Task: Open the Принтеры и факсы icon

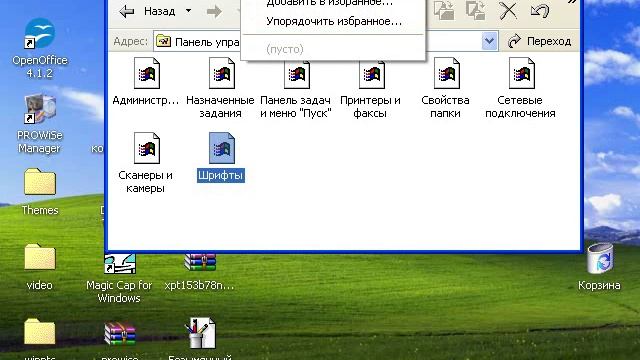Action: coord(371,88)
